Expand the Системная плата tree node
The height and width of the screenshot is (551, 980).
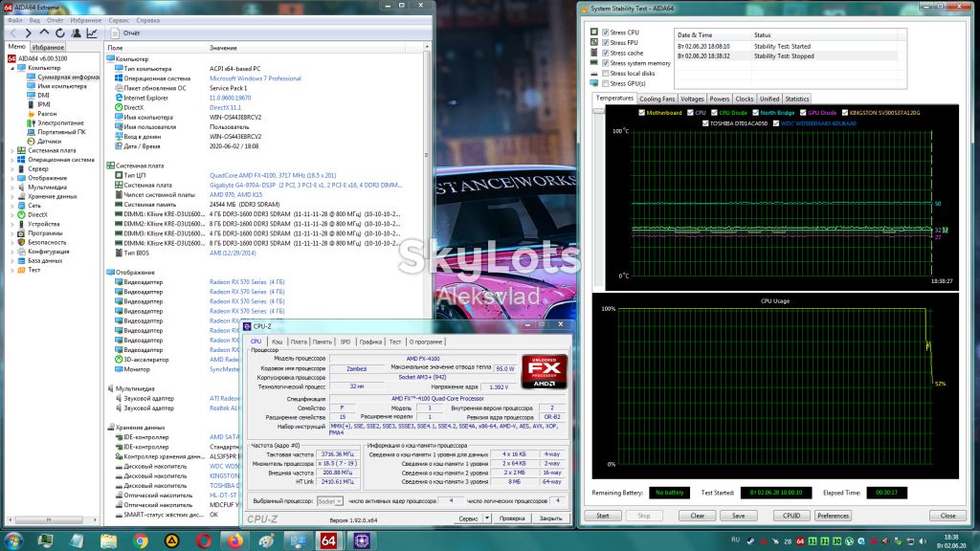12,150
